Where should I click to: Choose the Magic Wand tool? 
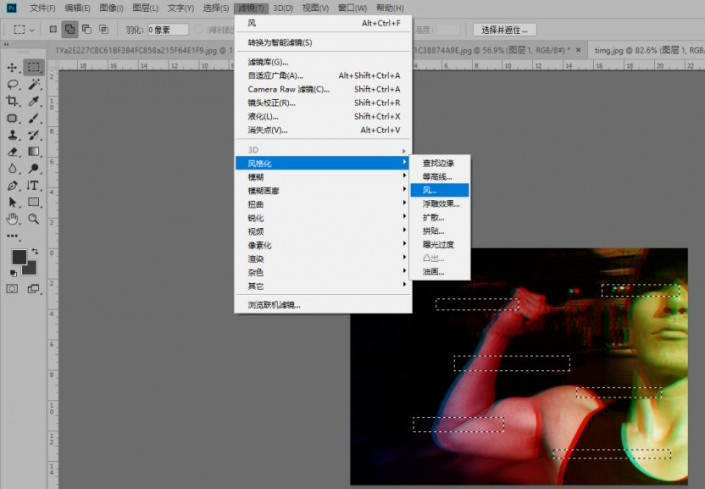pyautogui.click(x=34, y=85)
